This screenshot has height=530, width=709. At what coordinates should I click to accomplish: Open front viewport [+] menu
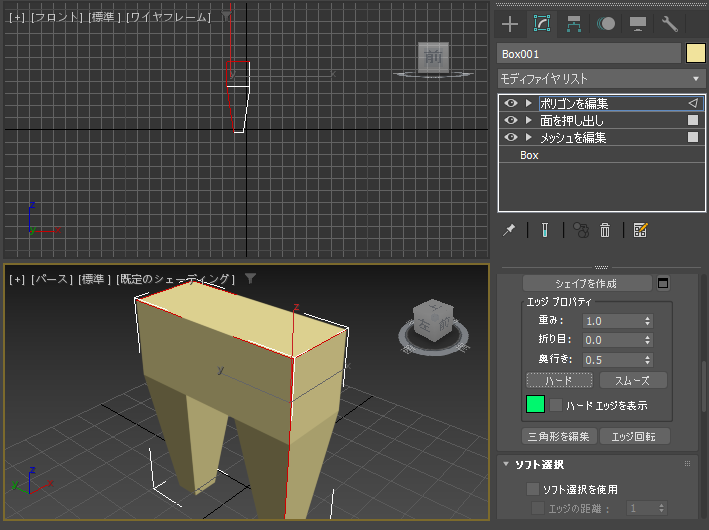point(17,17)
